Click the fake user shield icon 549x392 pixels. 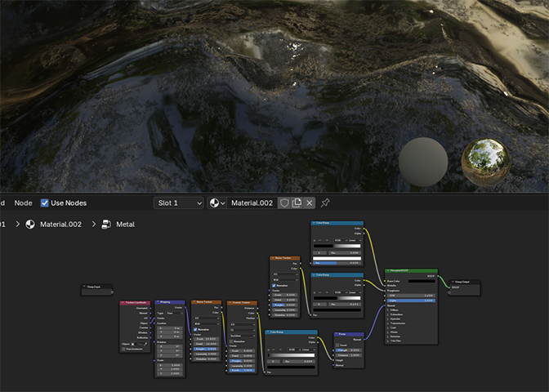tap(284, 203)
